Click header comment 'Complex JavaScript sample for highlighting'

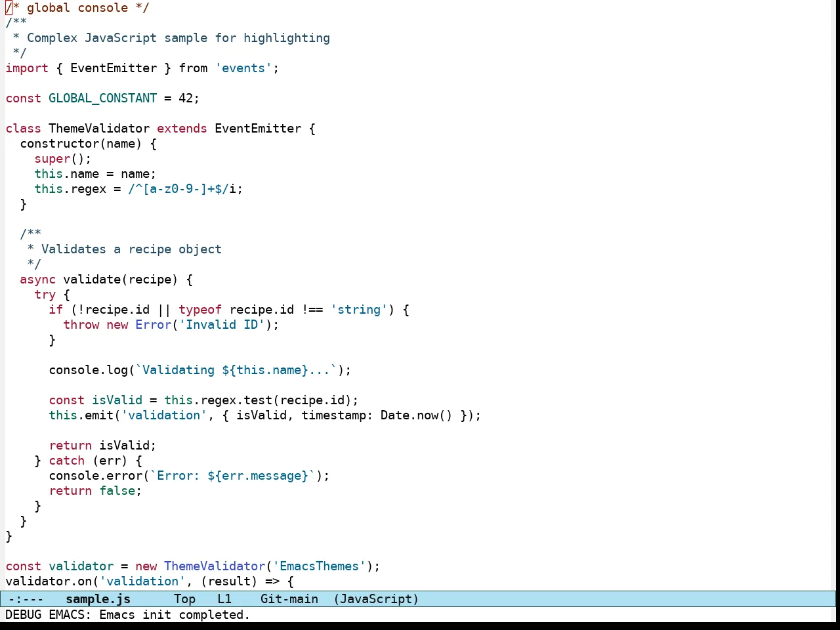[x=178, y=38]
